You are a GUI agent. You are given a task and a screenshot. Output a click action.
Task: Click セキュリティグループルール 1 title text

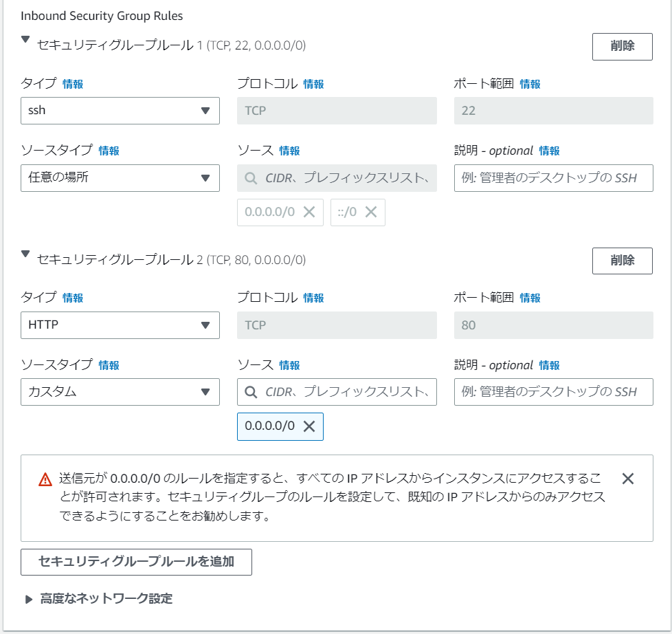click(x=171, y=45)
